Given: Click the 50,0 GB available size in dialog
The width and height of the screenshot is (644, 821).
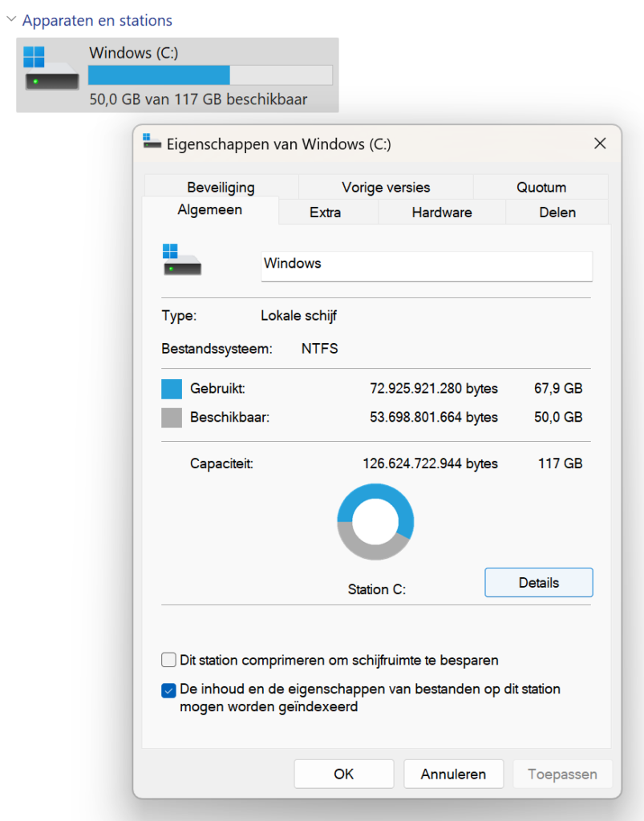Looking at the screenshot, I should click(558, 417).
